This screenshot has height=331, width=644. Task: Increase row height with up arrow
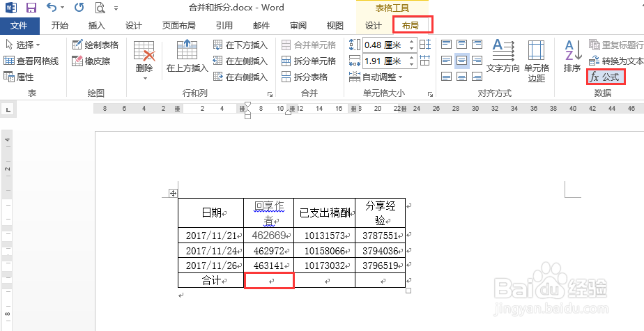click(x=412, y=42)
